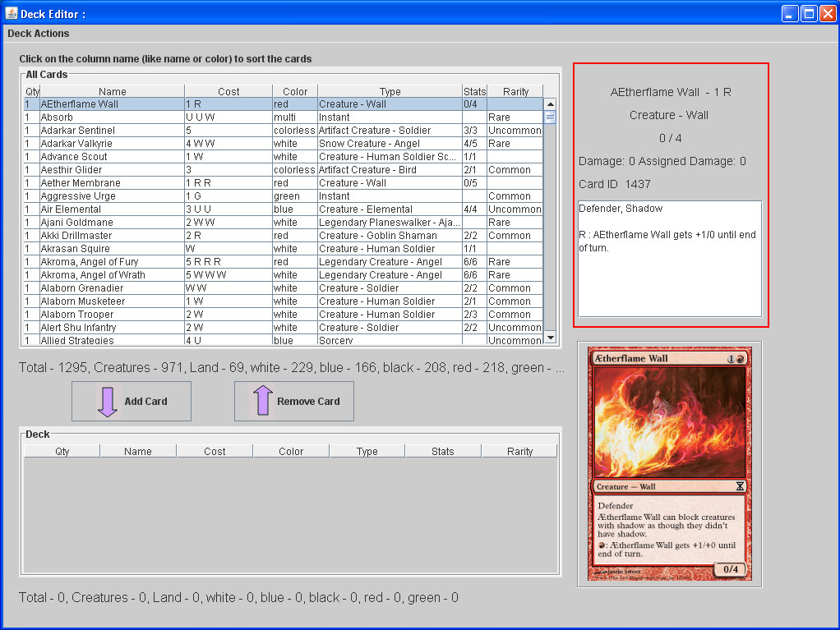Select the Absorb instant card row

click(58, 117)
